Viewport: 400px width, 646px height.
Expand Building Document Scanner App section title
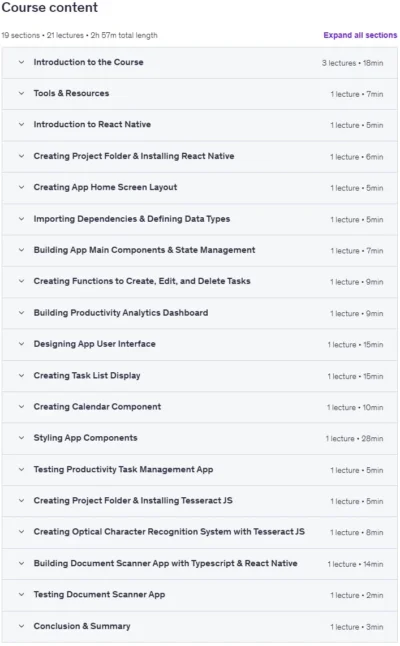pyautogui.click(x=165, y=563)
